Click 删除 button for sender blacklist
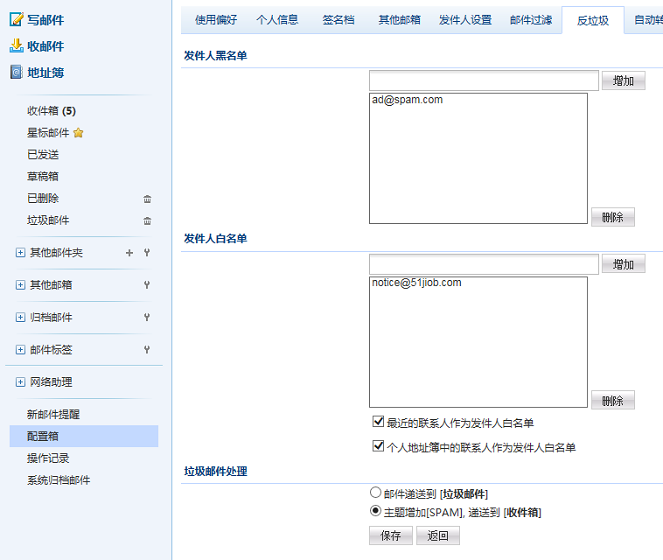 [x=613, y=217]
